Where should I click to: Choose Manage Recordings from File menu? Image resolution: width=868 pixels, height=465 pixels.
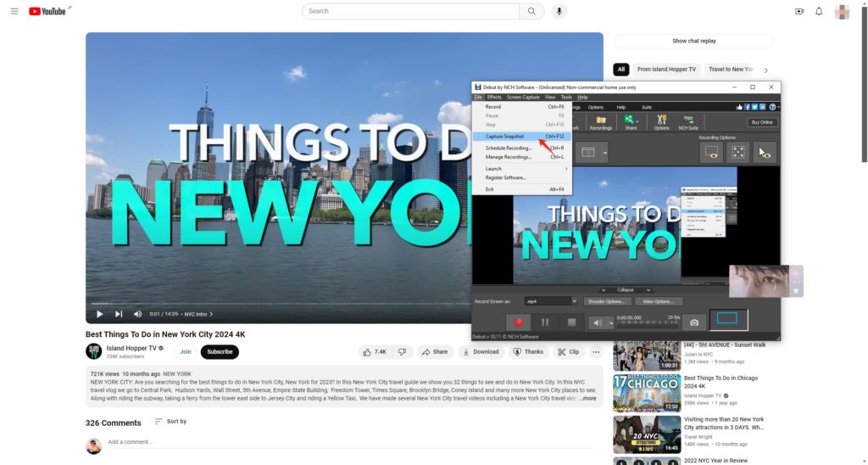[x=521, y=157]
